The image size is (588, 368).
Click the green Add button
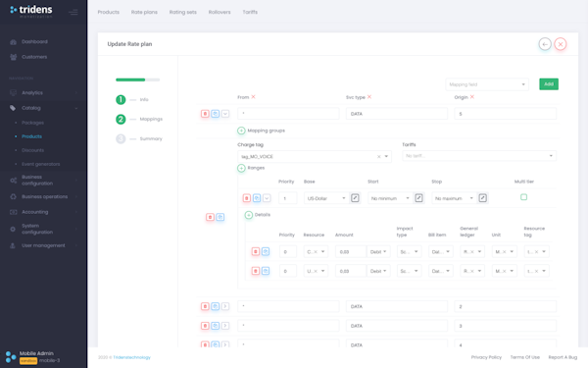coord(549,84)
